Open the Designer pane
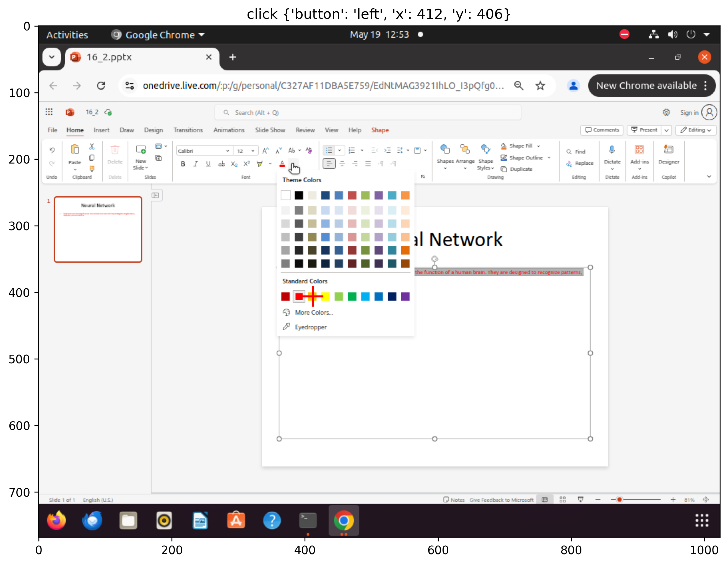This screenshot has width=728, height=565. [x=668, y=150]
